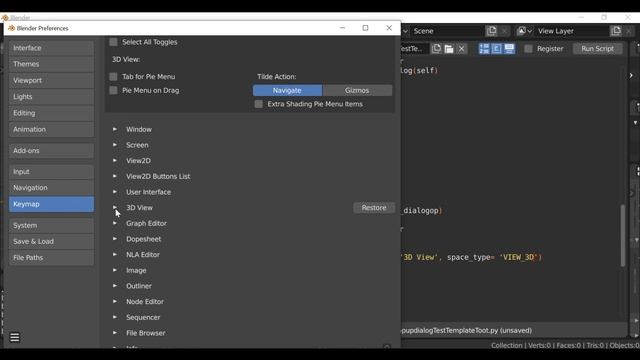Click the unsaved file path status text

[x=467, y=330]
